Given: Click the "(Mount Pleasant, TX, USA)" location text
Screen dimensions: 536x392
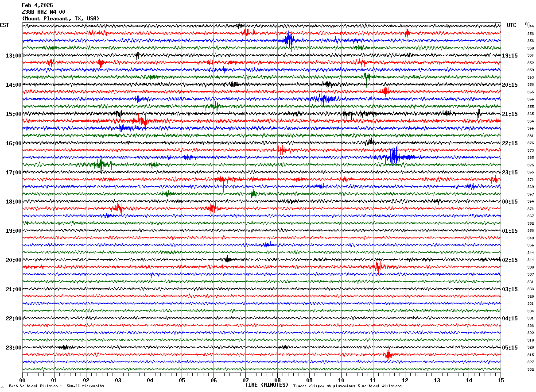Looking at the screenshot, I should (60, 19).
